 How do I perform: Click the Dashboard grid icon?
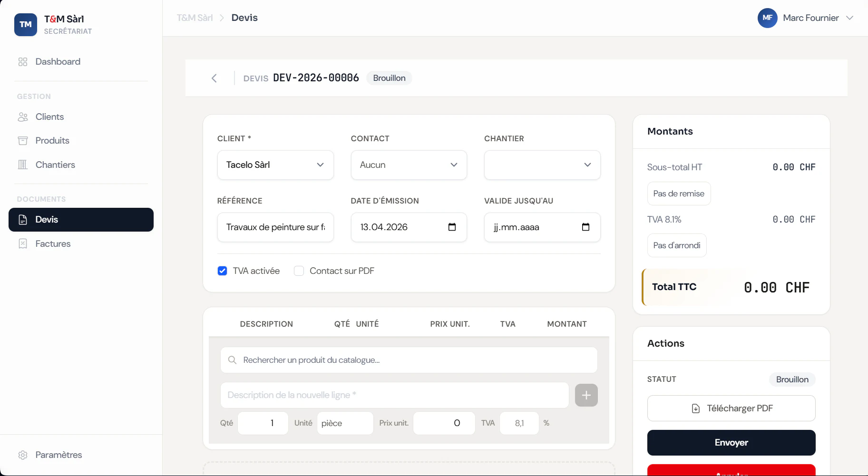[23, 62]
